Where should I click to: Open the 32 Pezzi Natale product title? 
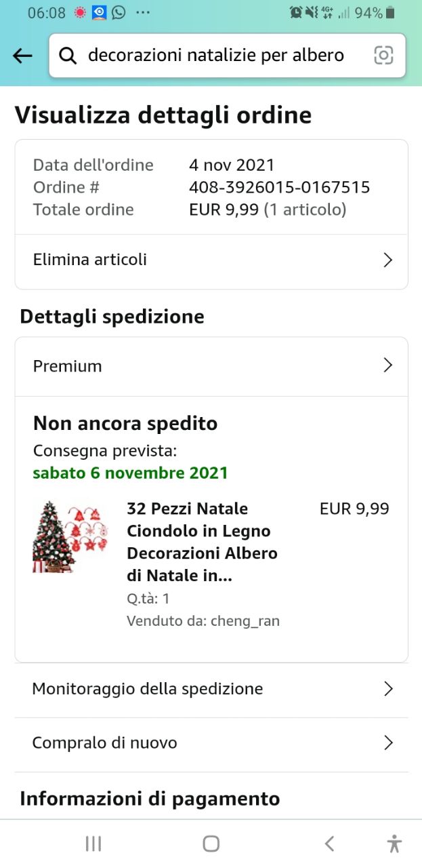tap(202, 542)
